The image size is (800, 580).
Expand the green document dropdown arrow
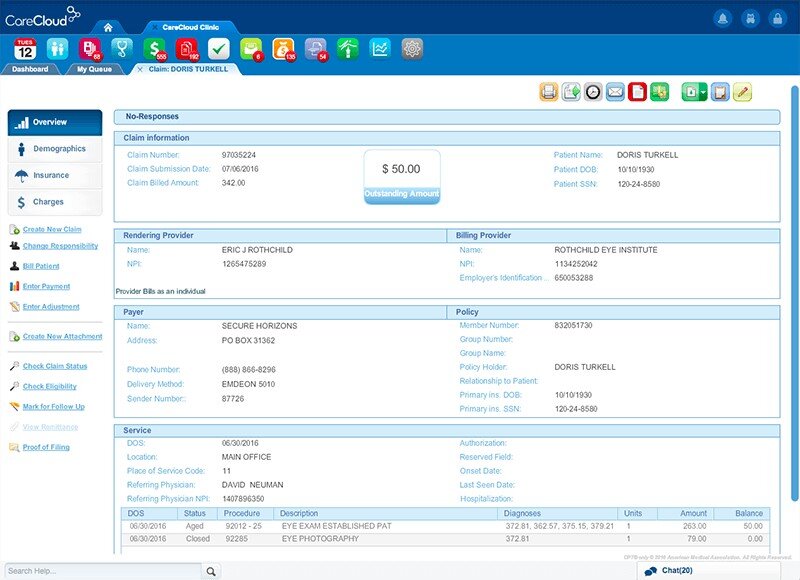tap(703, 92)
